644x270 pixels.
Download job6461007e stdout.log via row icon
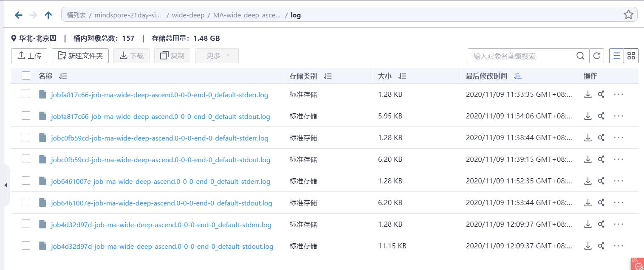coord(588,203)
